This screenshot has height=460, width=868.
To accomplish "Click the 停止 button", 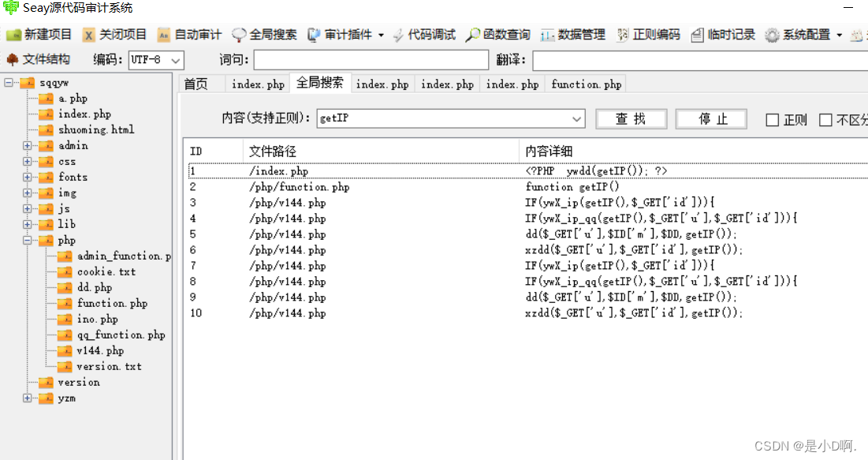I will point(711,118).
